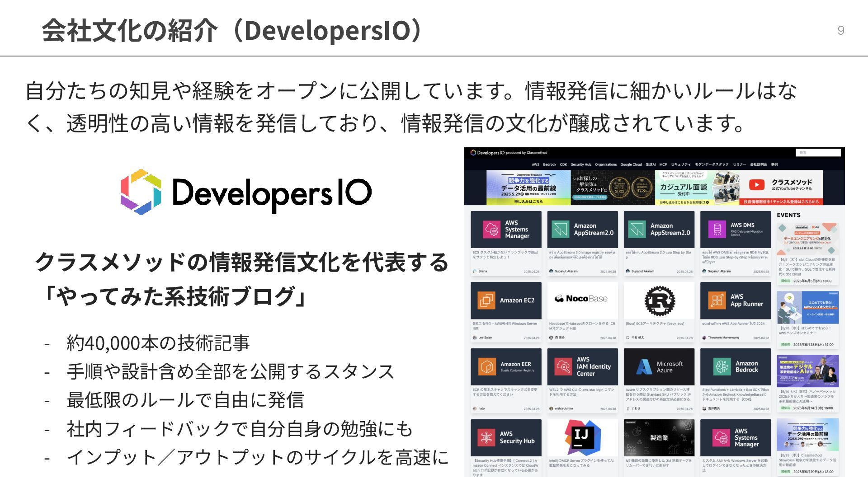Viewport: 868px width, 488px height.
Task: Choose Google Cloud in navigation bar
Action: (631, 164)
